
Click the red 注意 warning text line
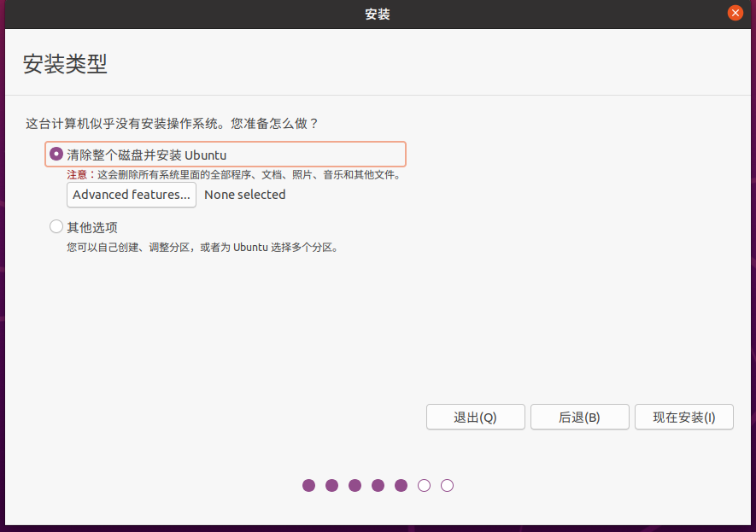(234, 174)
